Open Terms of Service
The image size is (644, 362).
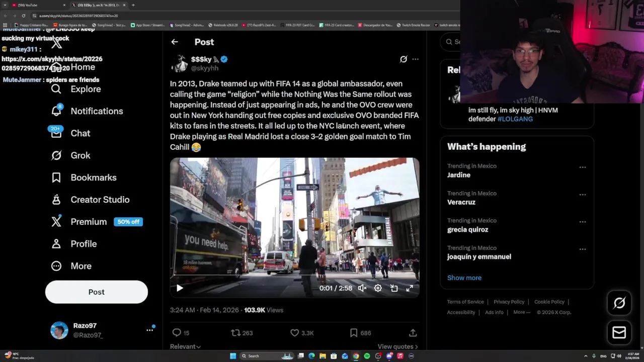click(465, 302)
